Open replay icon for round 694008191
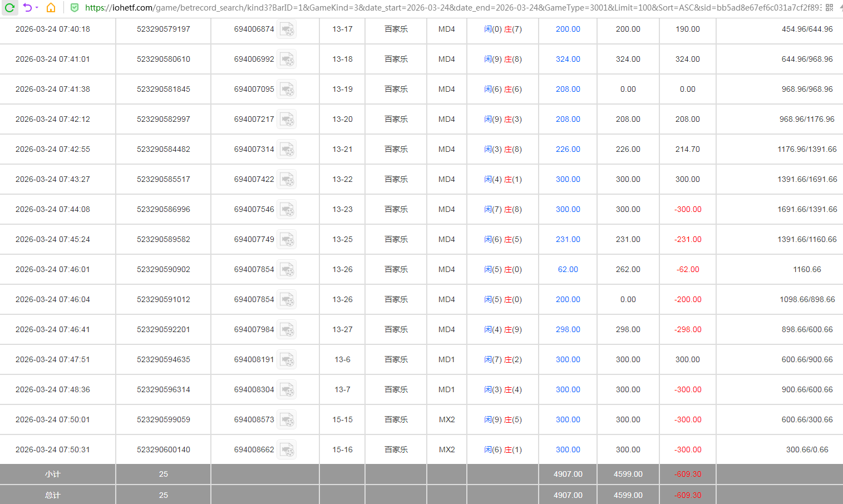The image size is (843, 504). point(287,360)
